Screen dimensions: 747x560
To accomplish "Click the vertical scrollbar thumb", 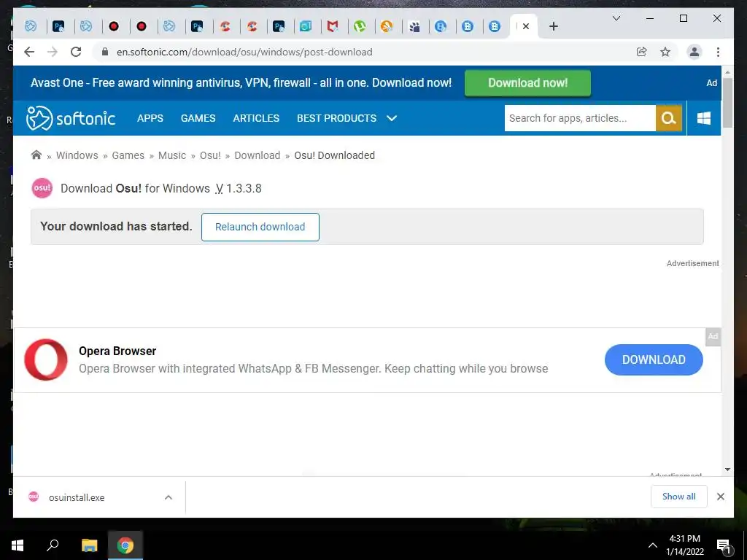I will 727,102.
